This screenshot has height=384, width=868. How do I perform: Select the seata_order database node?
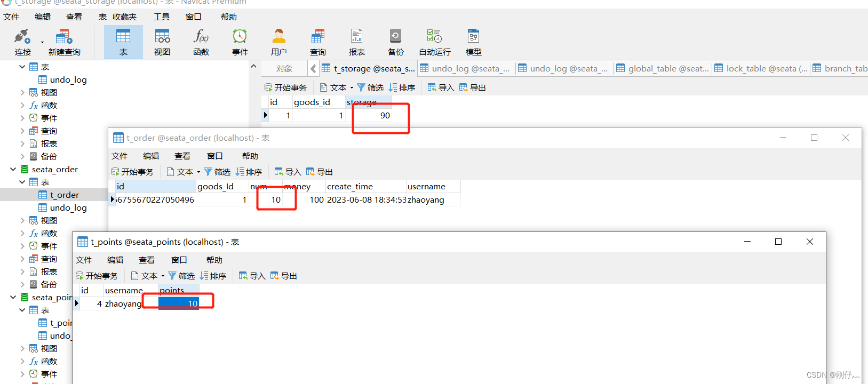(x=54, y=169)
